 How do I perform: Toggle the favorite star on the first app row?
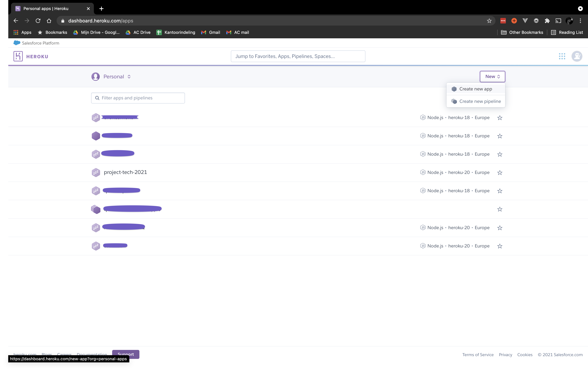(500, 118)
